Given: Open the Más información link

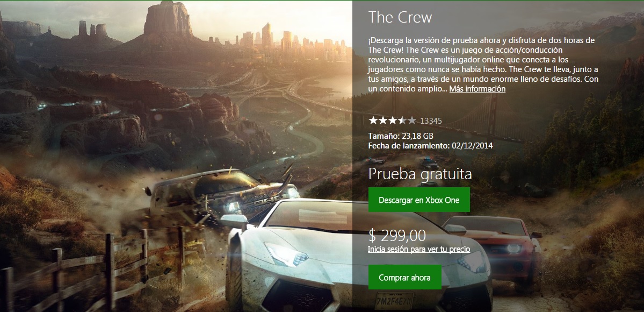Looking at the screenshot, I should pyautogui.click(x=477, y=89).
